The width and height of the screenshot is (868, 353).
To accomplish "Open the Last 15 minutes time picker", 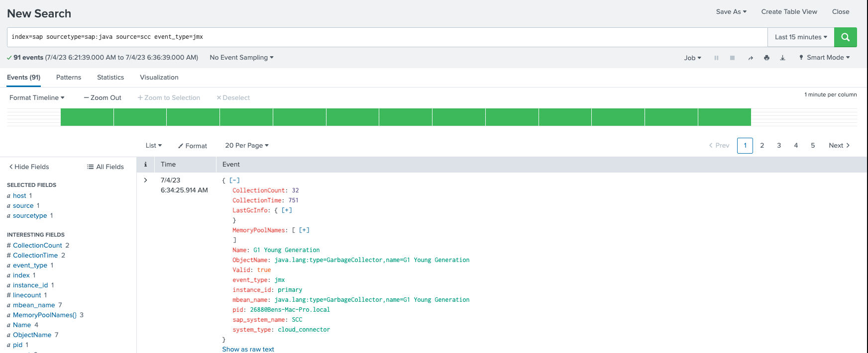I will pos(800,37).
